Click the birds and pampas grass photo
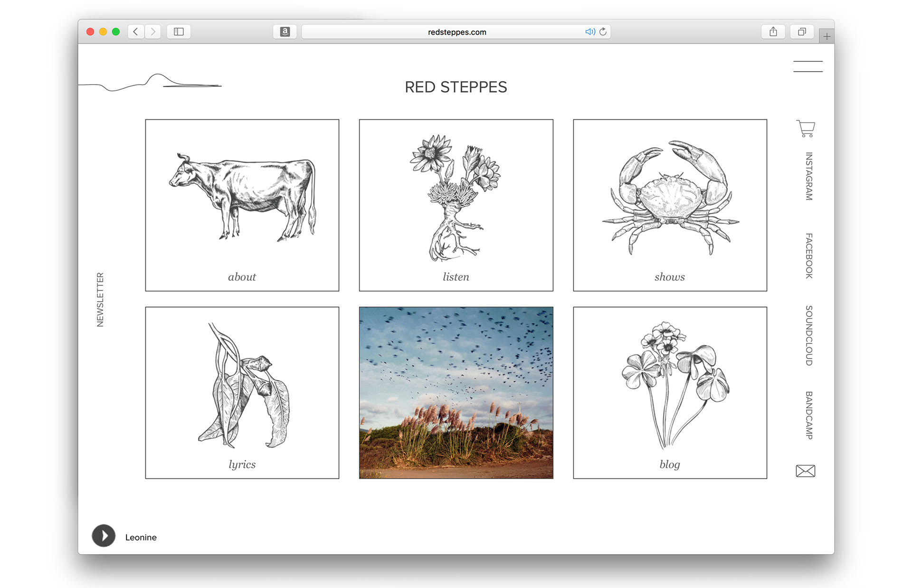The width and height of the screenshot is (912, 588). tap(456, 393)
